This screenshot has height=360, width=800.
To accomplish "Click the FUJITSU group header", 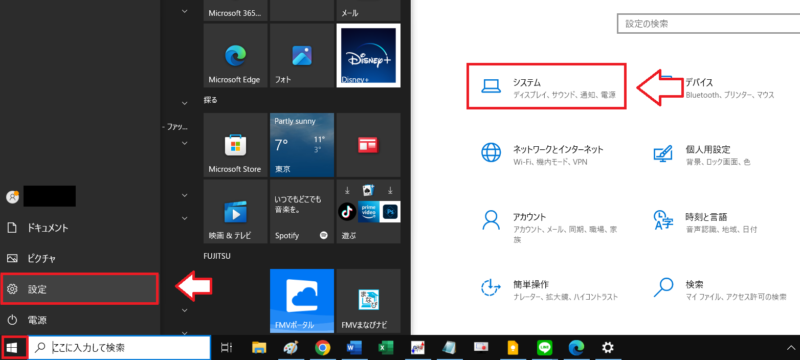I will (x=217, y=256).
